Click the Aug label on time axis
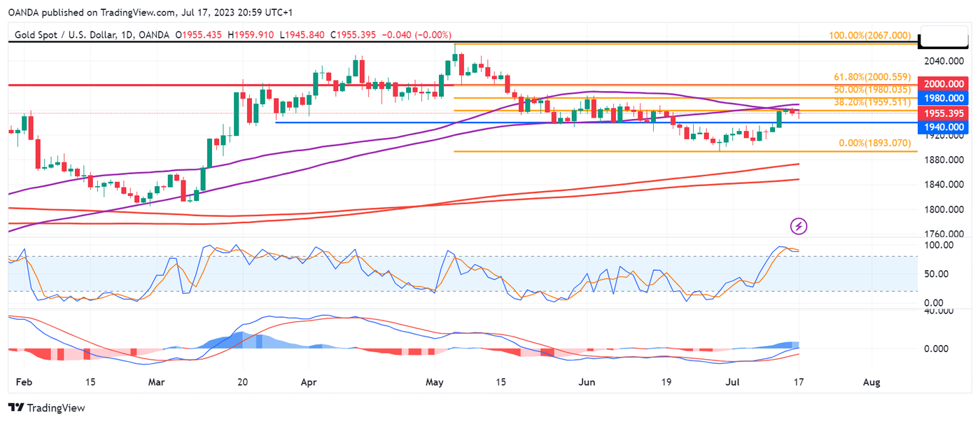 871,383
